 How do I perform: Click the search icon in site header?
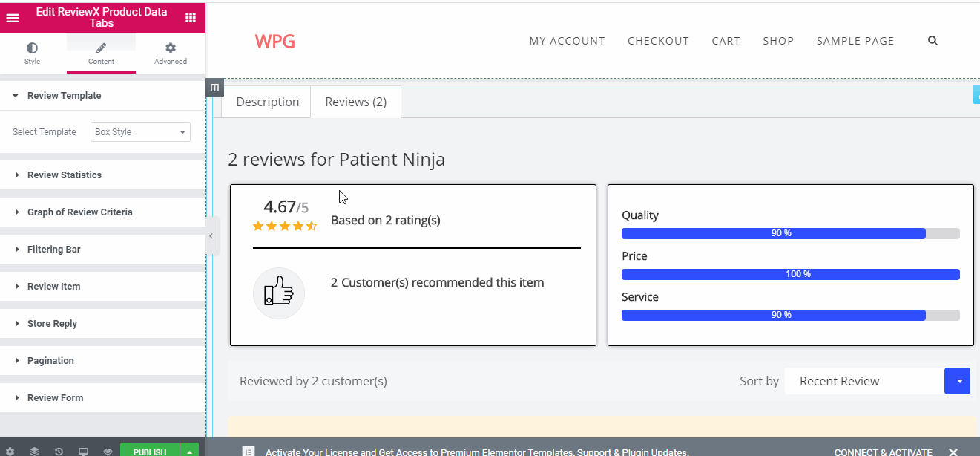tap(933, 41)
